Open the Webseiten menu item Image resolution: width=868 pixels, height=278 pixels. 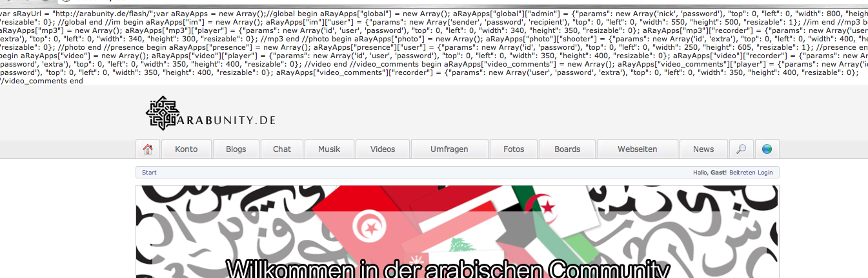click(x=637, y=149)
